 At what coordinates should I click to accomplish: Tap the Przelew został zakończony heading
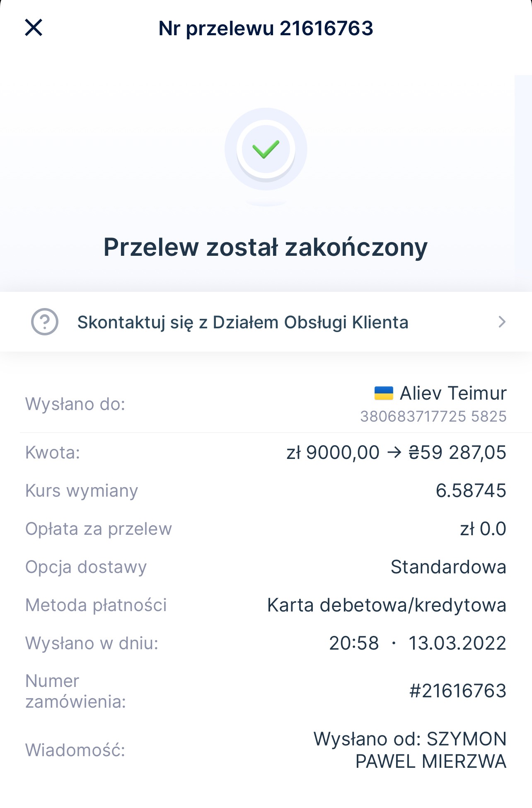[266, 247]
